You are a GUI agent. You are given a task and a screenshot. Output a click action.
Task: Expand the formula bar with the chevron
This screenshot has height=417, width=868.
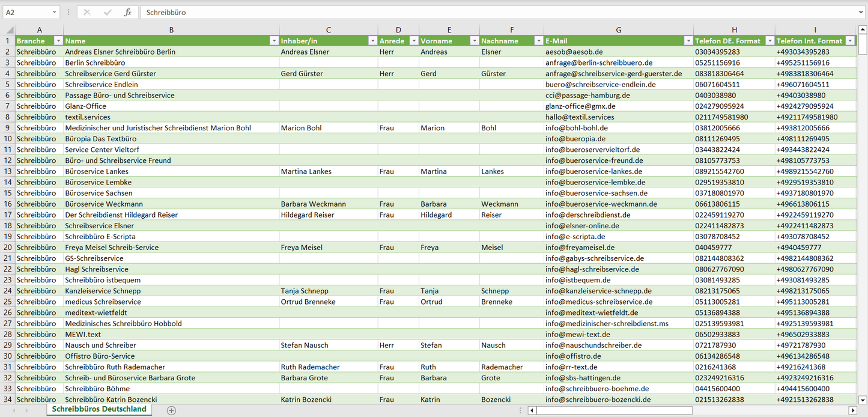[x=861, y=12]
